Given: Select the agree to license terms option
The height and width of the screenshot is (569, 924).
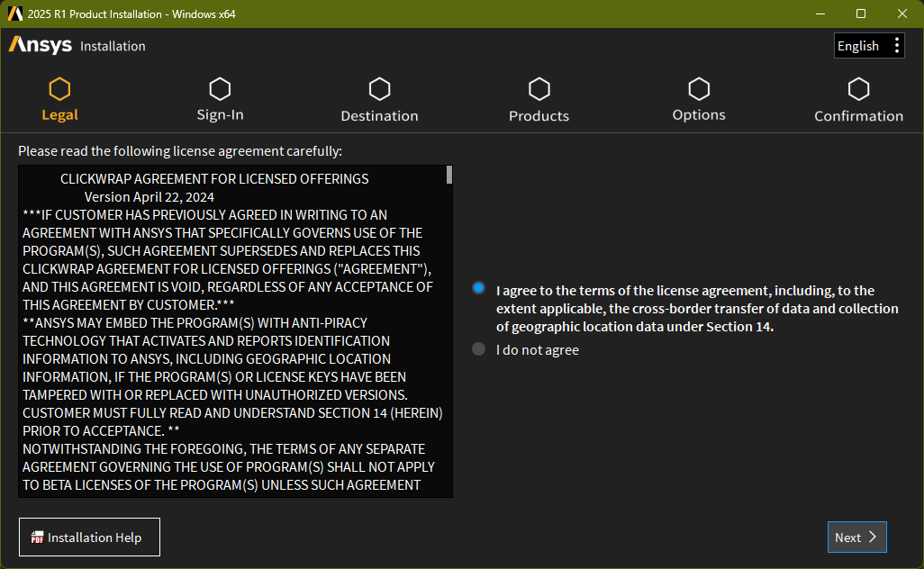Looking at the screenshot, I should (479, 289).
